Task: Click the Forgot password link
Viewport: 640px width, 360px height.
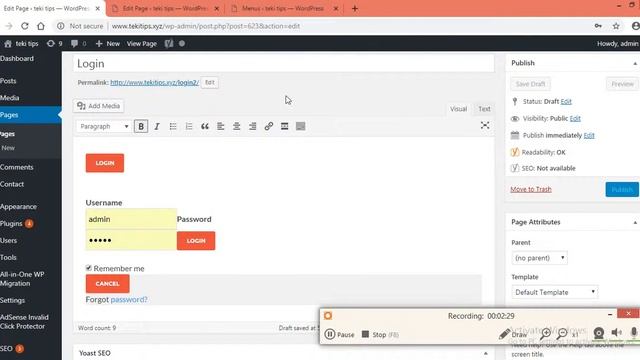Action: coord(129,300)
